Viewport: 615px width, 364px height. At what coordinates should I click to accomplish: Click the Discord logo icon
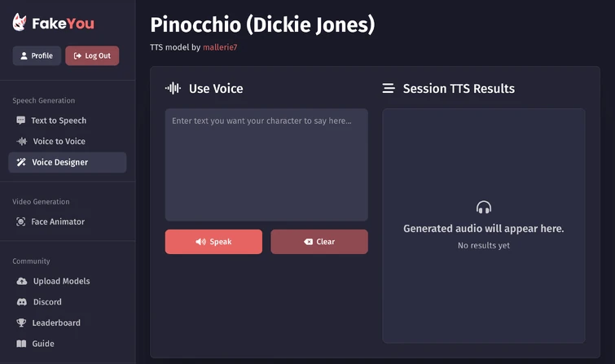tap(22, 302)
